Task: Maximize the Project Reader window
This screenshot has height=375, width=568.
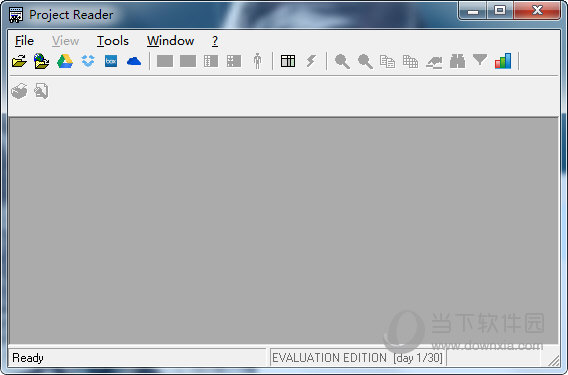Action: point(500,11)
